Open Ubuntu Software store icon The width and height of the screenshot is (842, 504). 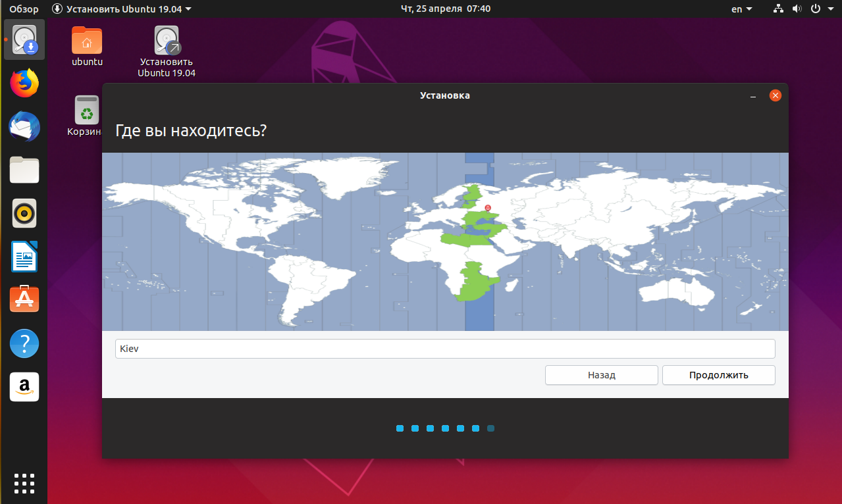point(24,299)
